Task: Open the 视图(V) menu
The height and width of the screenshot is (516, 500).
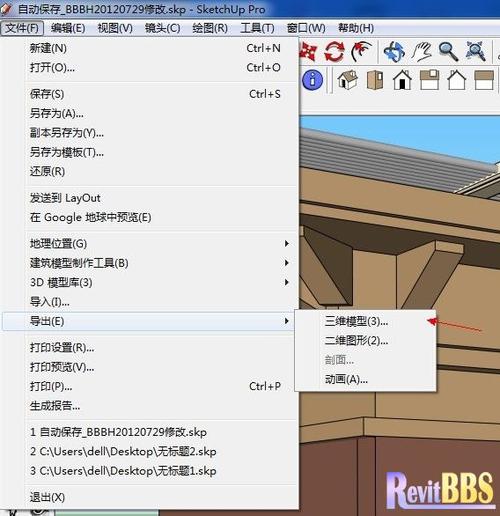Action: [x=115, y=28]
